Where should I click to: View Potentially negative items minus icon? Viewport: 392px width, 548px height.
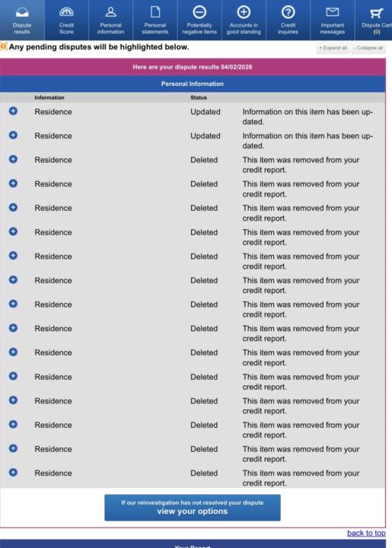(x=199, y=12)
